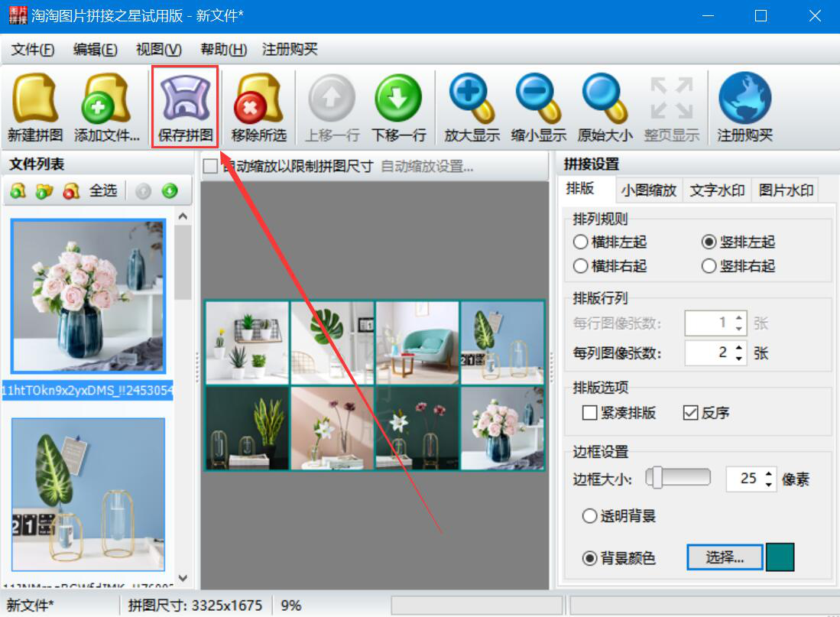This screenshot has height=617, width=840.
Task: Open 自动缩放设置... link
Action: [x=427, y=166]
